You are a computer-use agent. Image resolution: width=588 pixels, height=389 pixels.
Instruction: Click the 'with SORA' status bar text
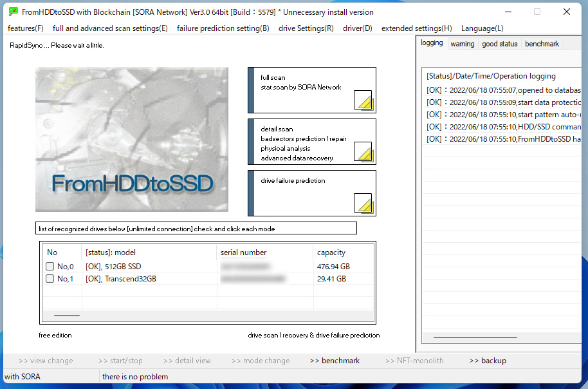click(23, 377)
